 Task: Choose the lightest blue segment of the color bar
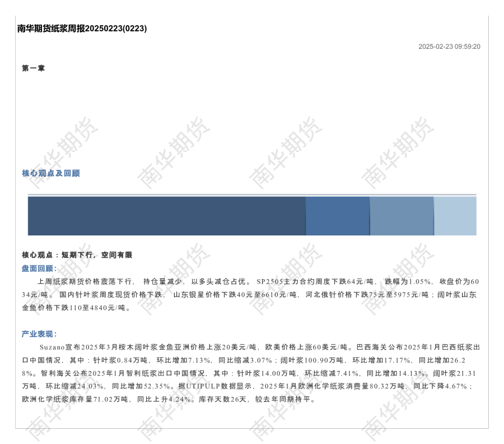point(455,216)
